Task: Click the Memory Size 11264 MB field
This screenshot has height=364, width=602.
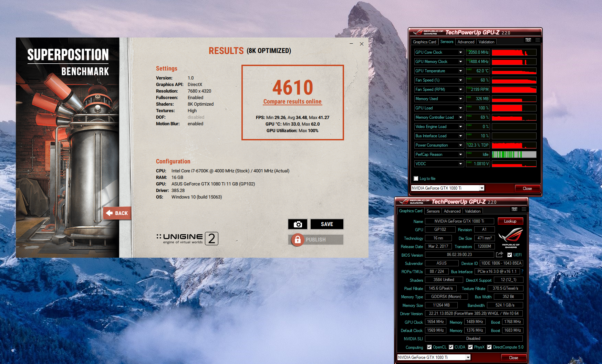Action: coord(441,305)
